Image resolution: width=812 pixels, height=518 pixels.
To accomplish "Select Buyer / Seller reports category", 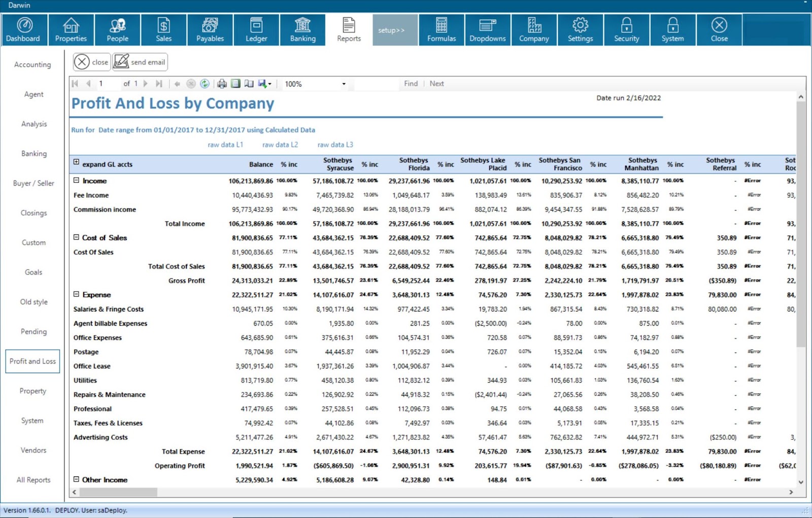I will click(32, 183).
